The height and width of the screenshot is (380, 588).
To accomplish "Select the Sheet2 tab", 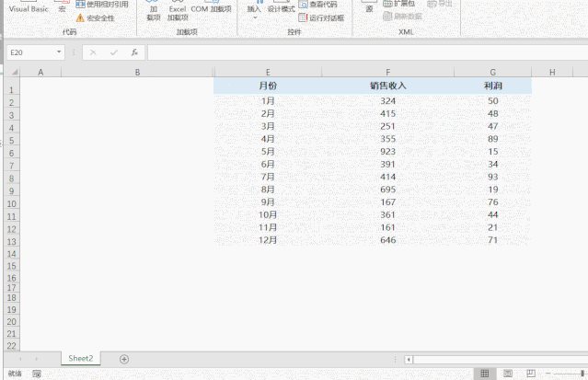I will pos(81,359).
